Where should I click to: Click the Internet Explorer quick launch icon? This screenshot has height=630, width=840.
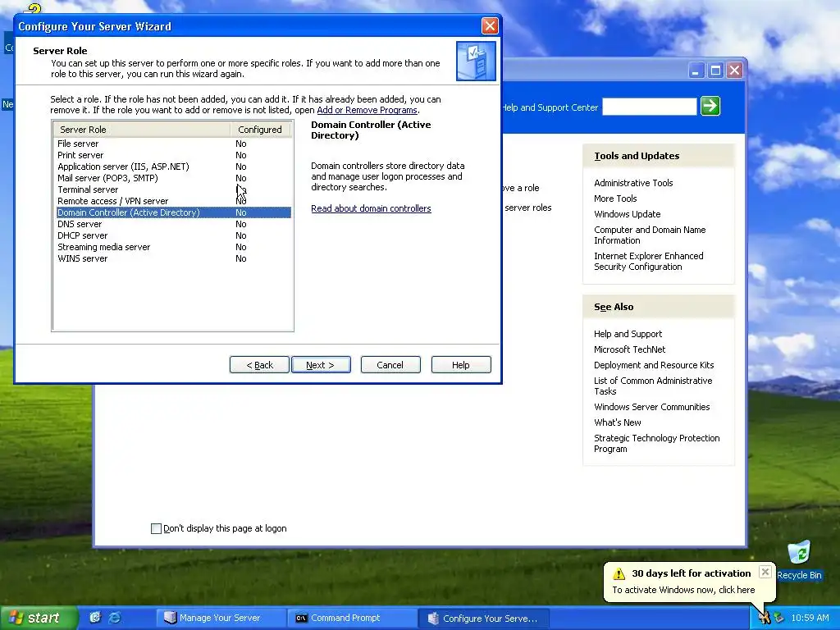point(115,618)
